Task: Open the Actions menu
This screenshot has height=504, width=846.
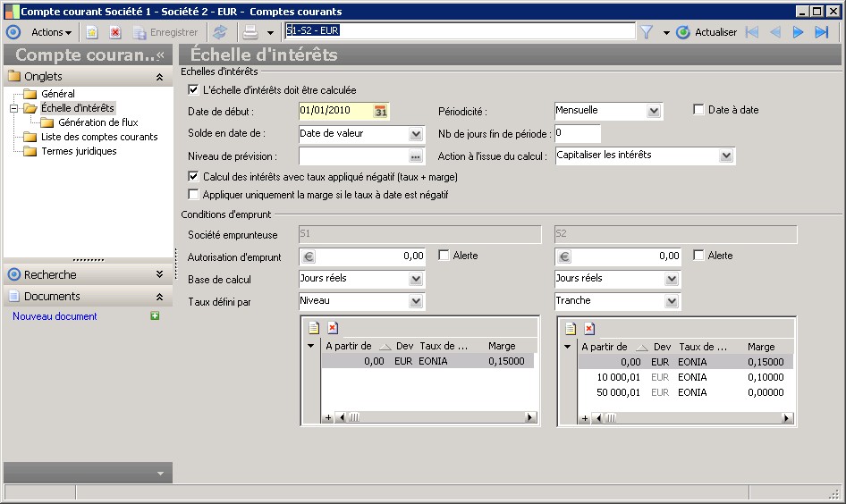Action: tap(51, 32)
